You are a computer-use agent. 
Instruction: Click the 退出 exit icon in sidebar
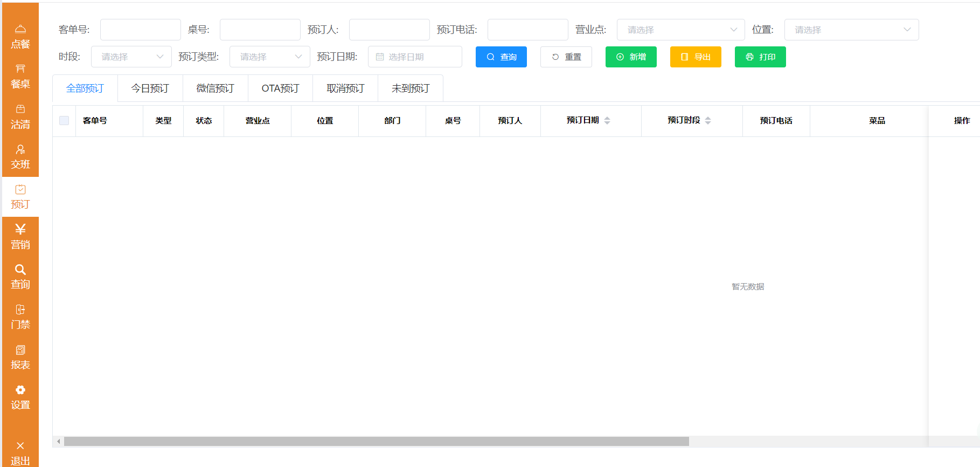click(x=20, y=452)
